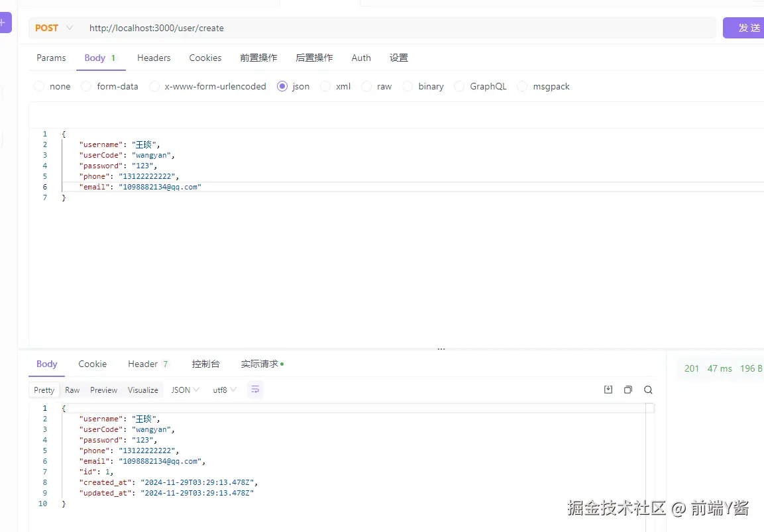Click the "created_at" line in response
Screen dimensions: 764x532
click(x=168, y=482)
